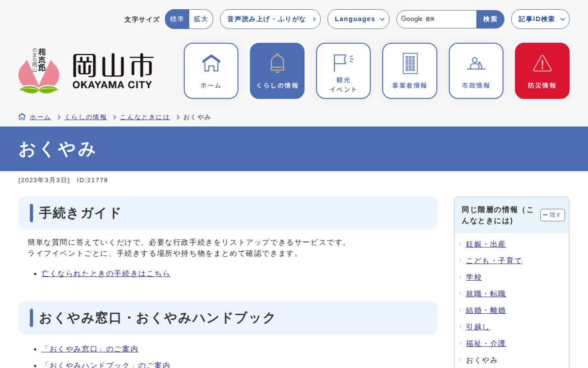The width and height of the screenshot is (588, 368).
Task: Hide the sidebar with 隠す button
Action: (552, 215)
